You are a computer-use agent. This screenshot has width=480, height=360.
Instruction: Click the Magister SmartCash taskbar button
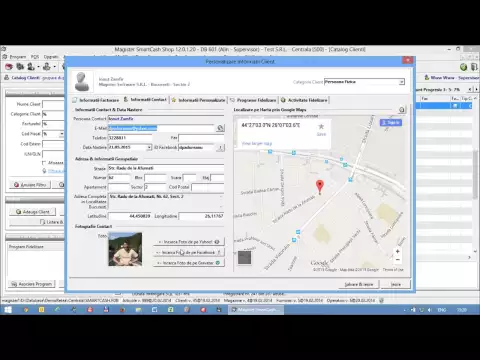[x=256, y=310]
